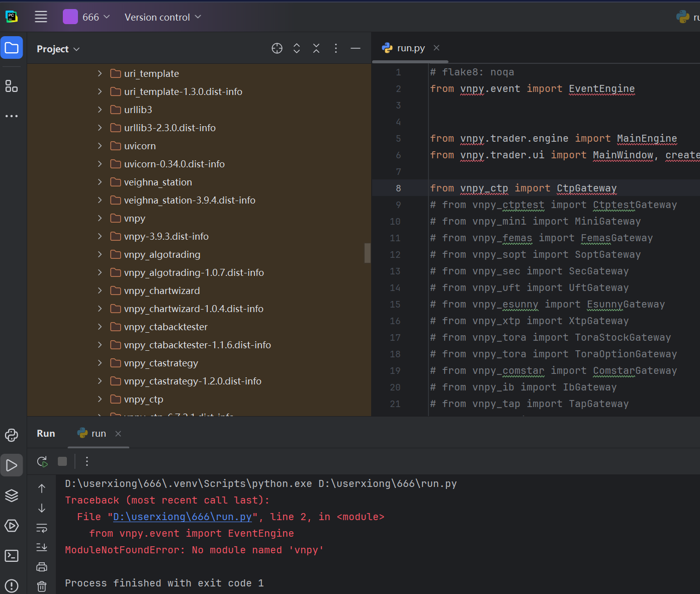The image size is (700, 594).
Task: Open the Version control dropdown
Action: click(x=163, y=17)
